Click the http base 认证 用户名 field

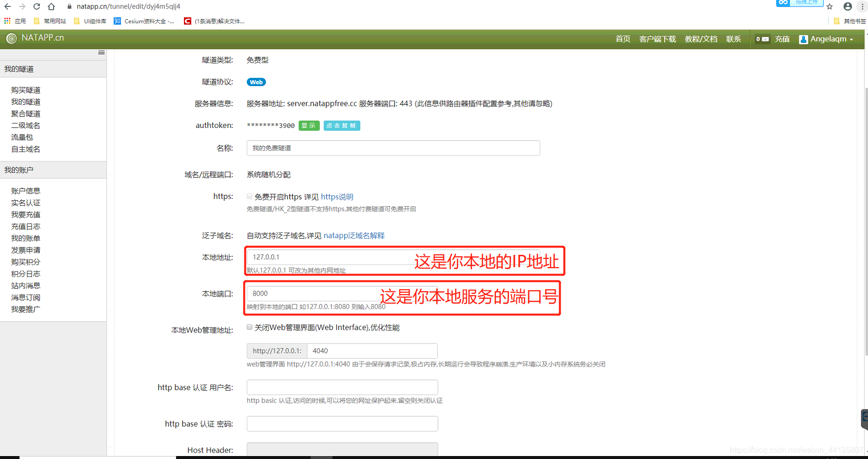(x=342, y=387)
